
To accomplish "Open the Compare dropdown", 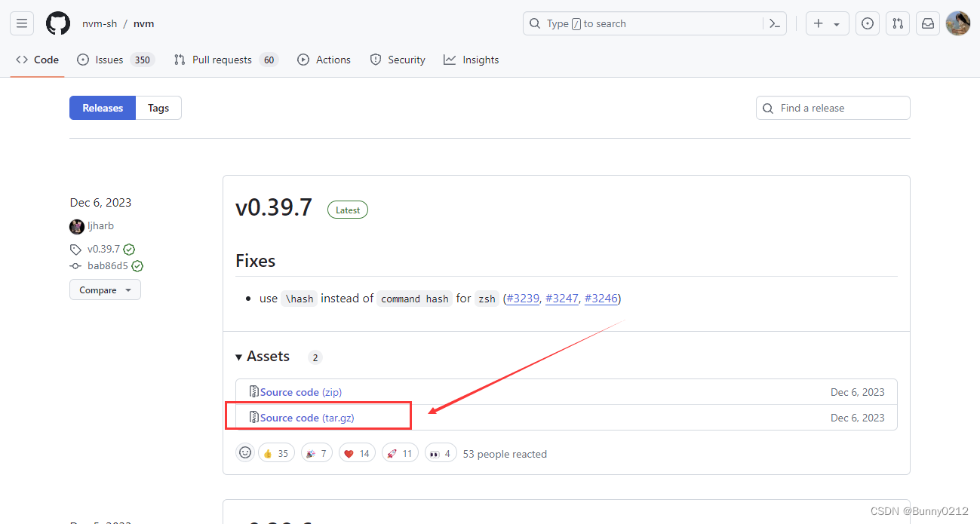I will [x=105, y=290].
